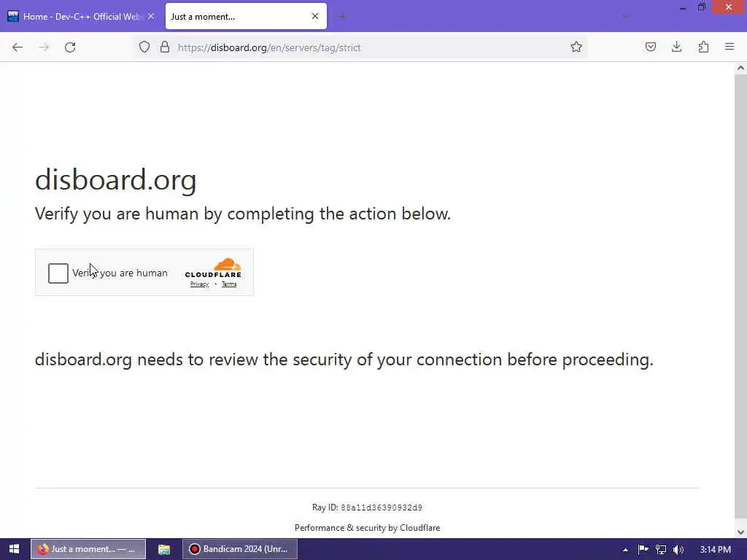Image resolution: width=747 pixels, height=560 pixels.
Task: Show hidden system tray icons
Action: (625, 550)
